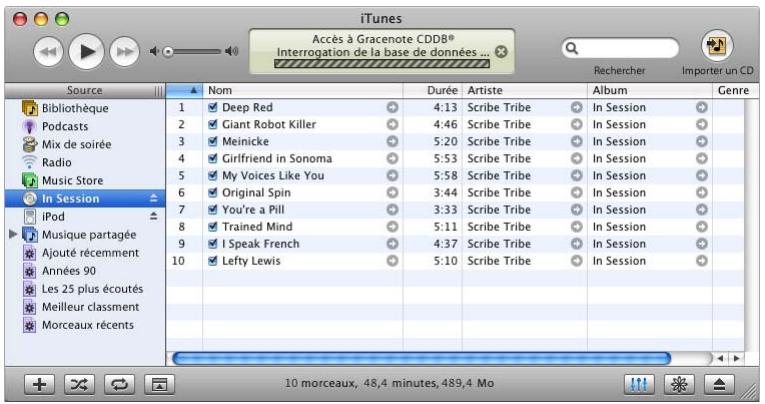This screenshot has height=404, width=765.
Task: Click the 5:53 duration of Girlfriend in Sonoma
Action: click(x=445, y=158)
